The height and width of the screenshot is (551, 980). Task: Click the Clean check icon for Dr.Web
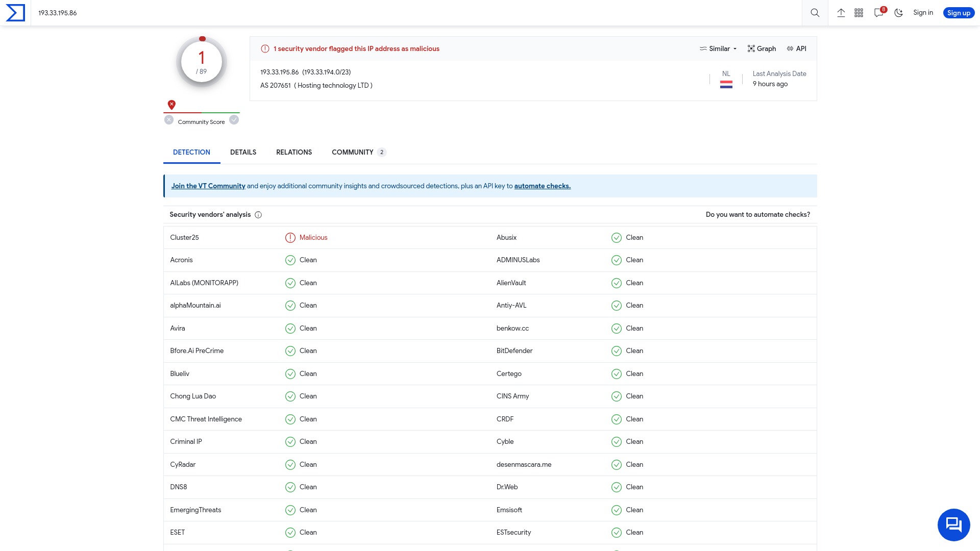tap(617, 487)
